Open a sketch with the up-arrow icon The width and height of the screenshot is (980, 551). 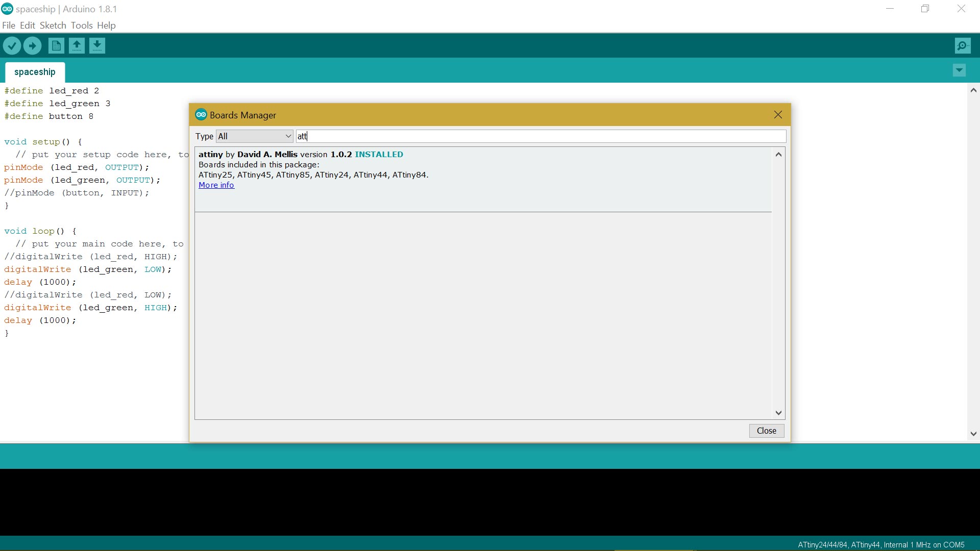click(77, 46)
